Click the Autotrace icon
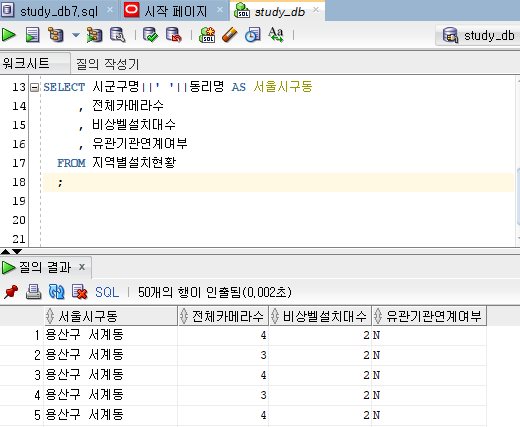Image resolution: width=520 pixels, height=427 pixels. point(94,35)
